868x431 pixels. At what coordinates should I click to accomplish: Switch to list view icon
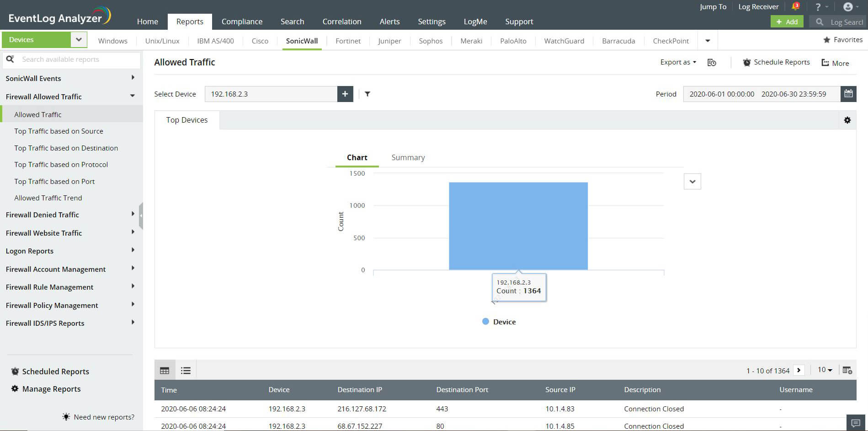(186, 371)
